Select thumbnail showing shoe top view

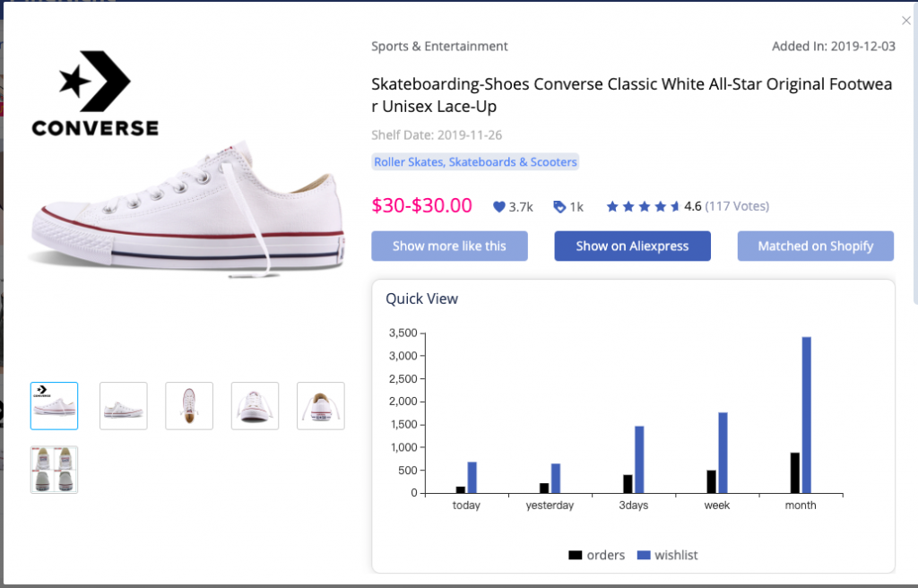189,406
